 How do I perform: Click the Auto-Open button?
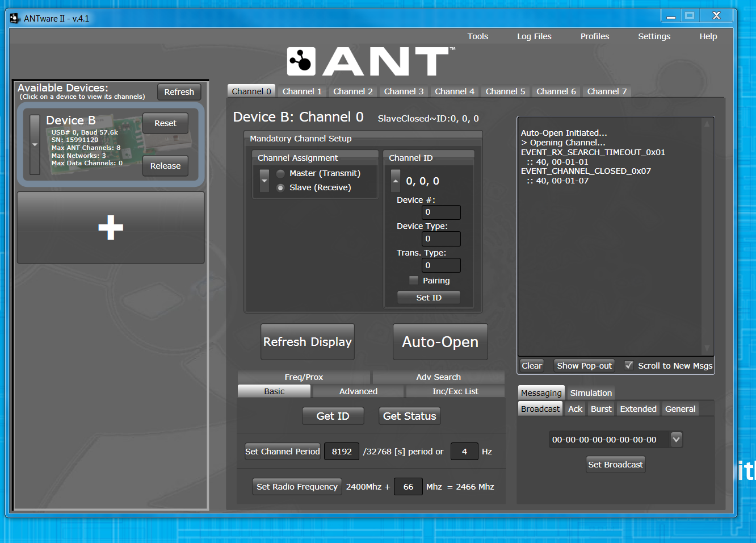click(440, 342)
